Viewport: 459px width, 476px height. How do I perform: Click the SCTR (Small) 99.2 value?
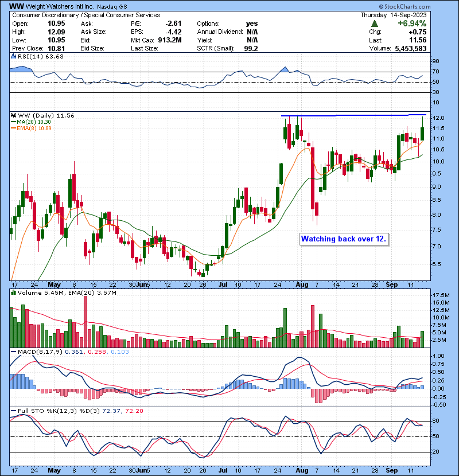click(x=251, y=49)
